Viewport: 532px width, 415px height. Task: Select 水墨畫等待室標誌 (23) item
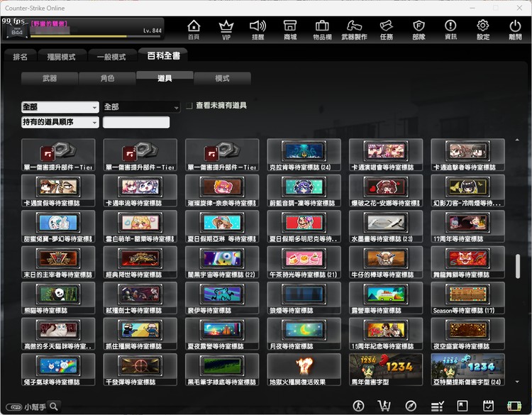pos(386,226)
